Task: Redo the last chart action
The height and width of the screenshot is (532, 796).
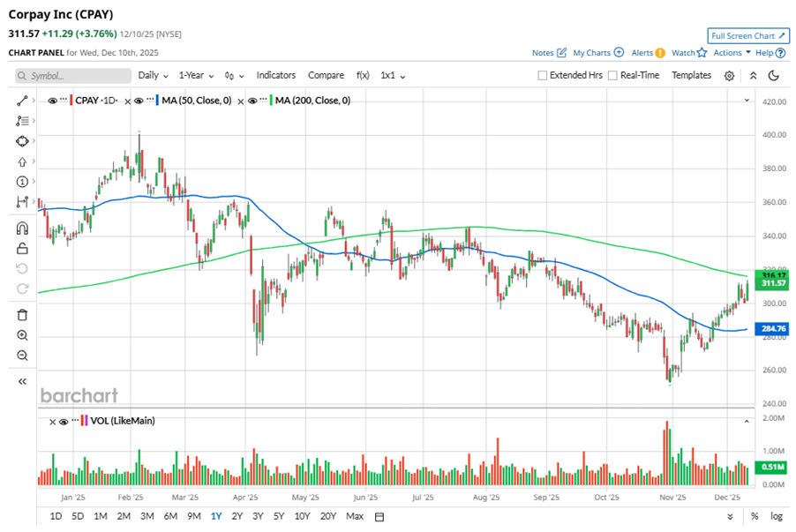Action: 22,288
